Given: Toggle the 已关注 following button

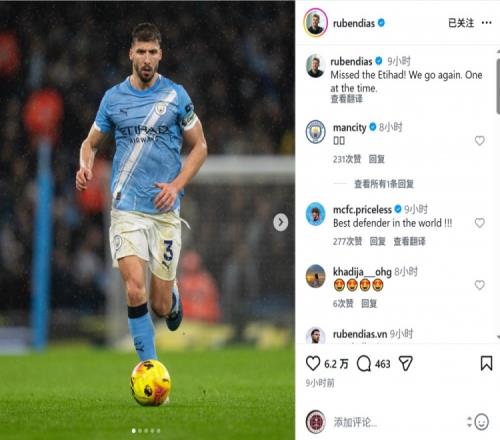Looking at the screenshot, I should tap(461, 23).
